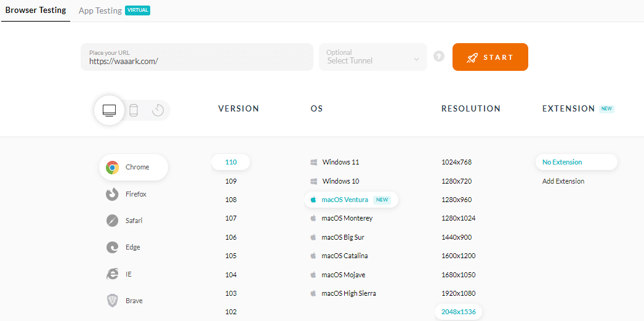The width and height of the screenshot is (644, 321).
Task: Select Chrome version 104
Action: tap(231, 275)
